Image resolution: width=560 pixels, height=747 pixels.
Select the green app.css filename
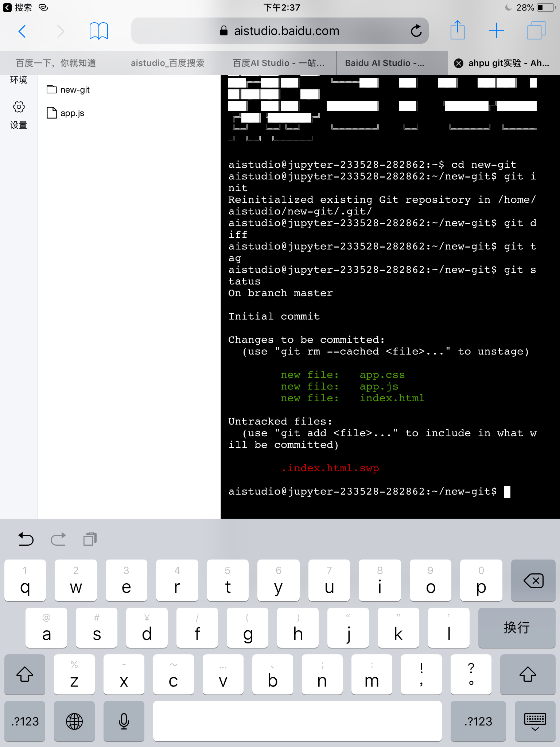point(382,375)
